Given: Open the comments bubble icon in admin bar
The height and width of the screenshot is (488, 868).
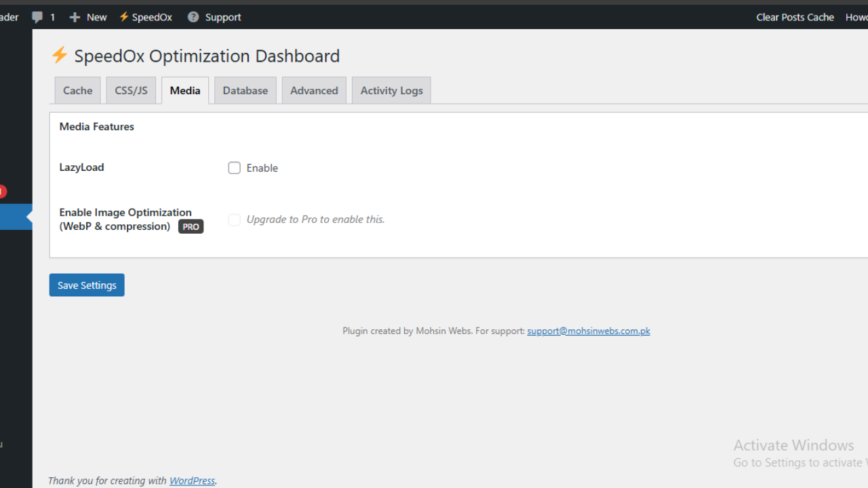Looking at the screenshot, I should tap(37, 18).
